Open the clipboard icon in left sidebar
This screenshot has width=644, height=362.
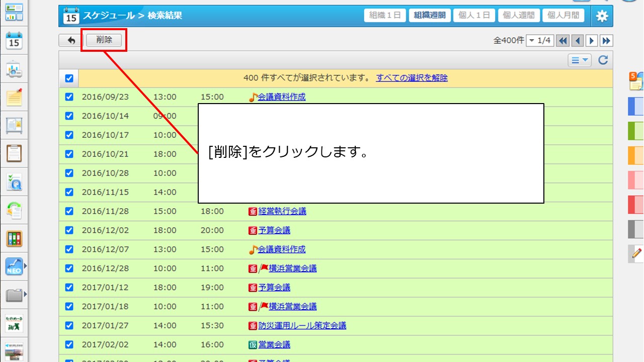tap(14, 153)
